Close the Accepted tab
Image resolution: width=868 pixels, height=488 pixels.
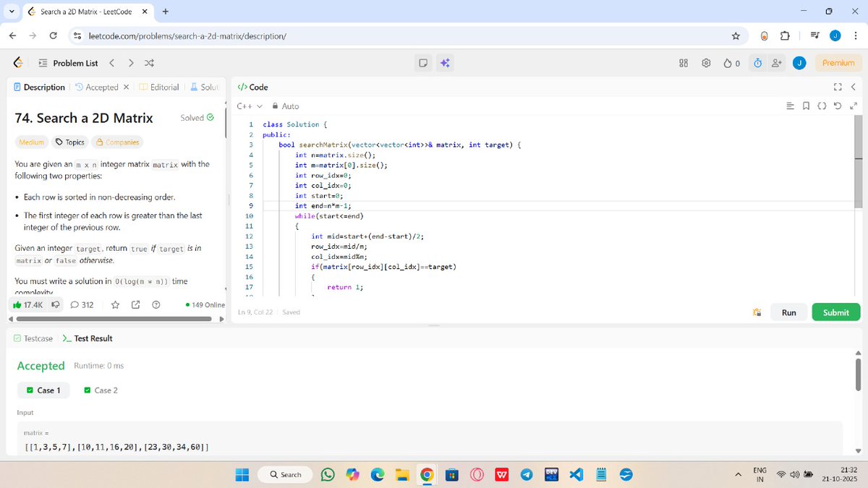click(126, 87)
